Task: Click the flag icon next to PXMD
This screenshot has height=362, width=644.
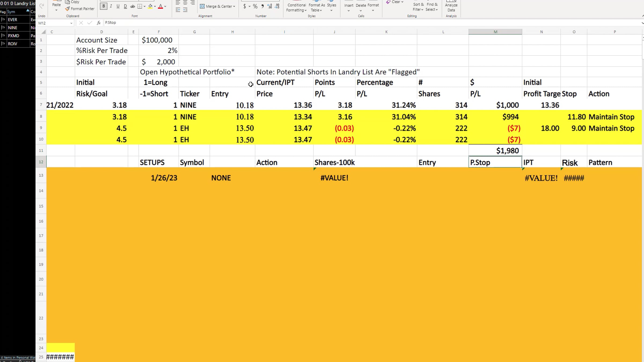Action: (x=3, y=36)
